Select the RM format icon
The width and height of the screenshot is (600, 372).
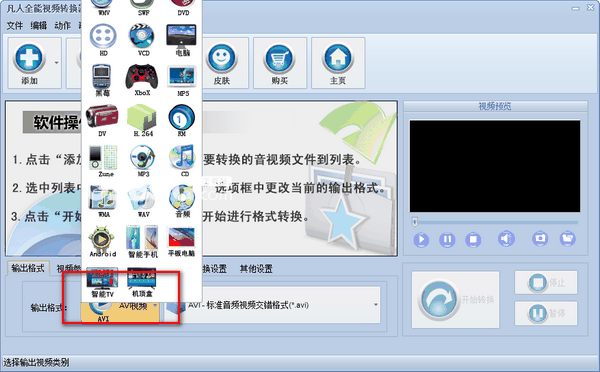coord(182,119)
